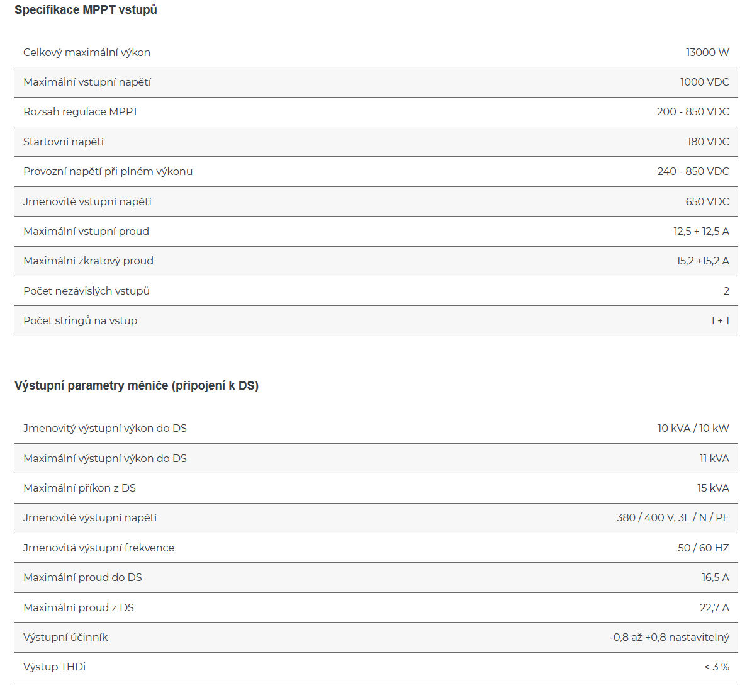752x700 pixels.
Task: Click the 650 VDC value
Action: click(x=707, y=201)
